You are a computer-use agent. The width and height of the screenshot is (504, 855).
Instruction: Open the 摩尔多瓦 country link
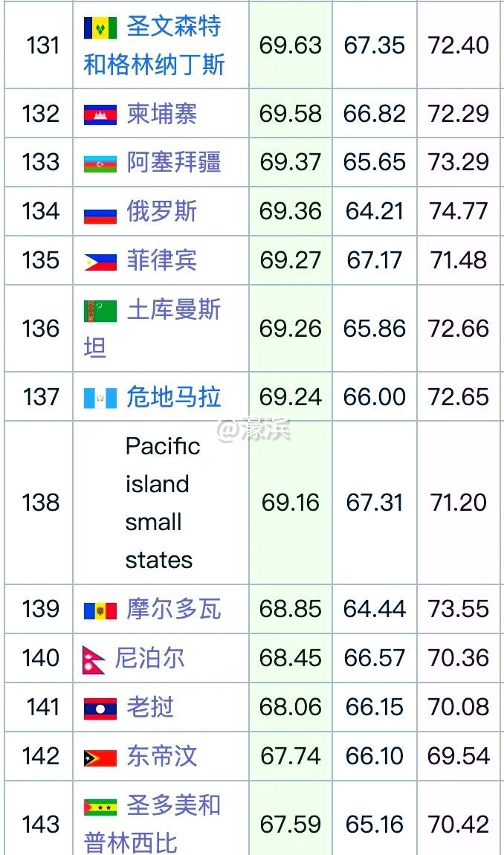[173, 610]
